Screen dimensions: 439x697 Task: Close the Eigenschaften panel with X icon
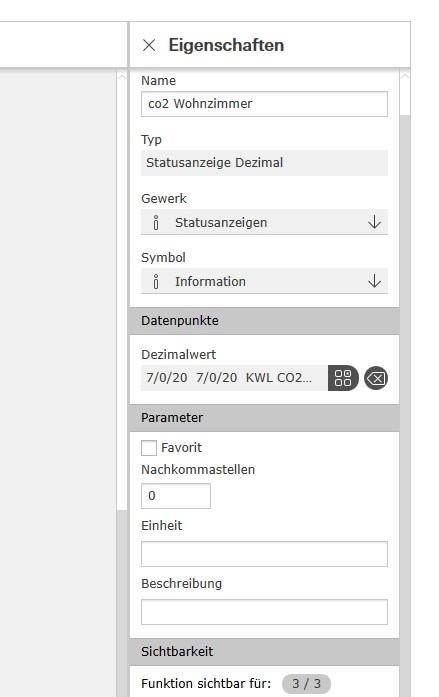[x=149, y=45]
